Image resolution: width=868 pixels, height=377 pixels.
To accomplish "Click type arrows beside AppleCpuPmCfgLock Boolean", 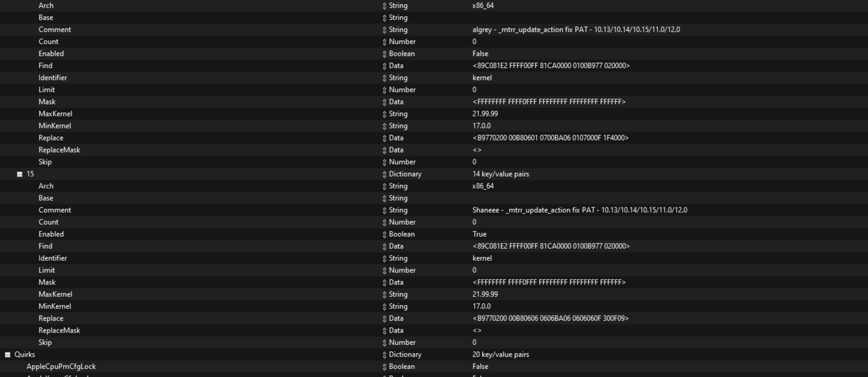I will (384, 367).
